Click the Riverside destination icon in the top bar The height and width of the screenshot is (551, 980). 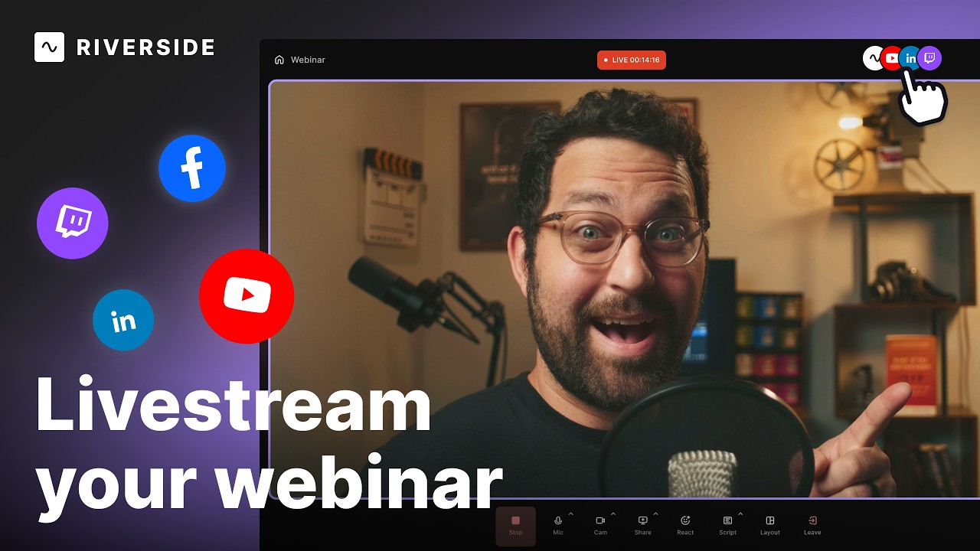[x=874, y=58]
